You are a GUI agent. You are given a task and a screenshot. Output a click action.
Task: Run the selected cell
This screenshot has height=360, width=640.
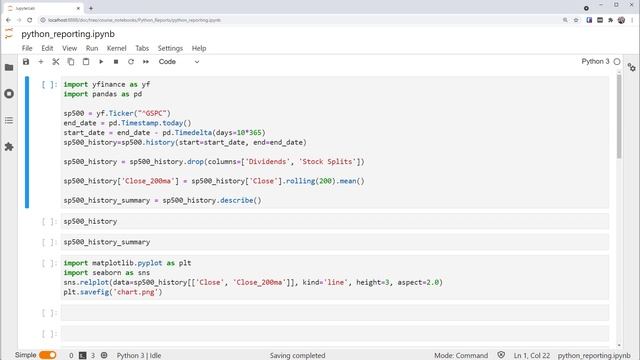coord(101,62)
